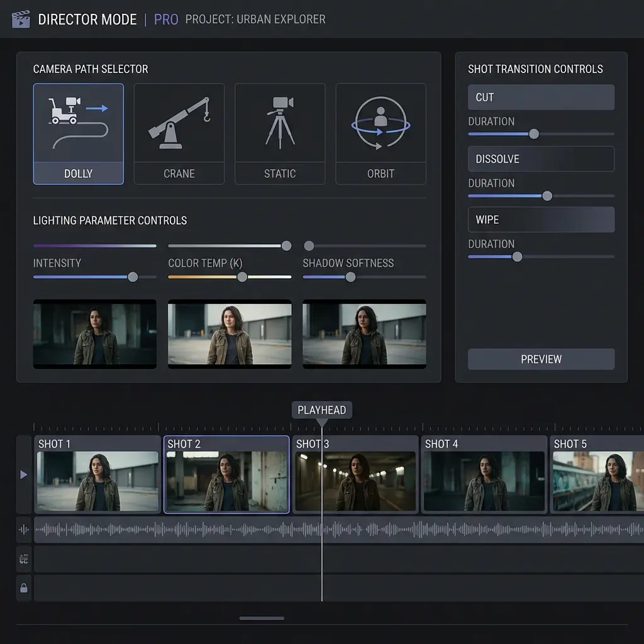
Task: Click the clapperboard Director Mode logo
Action: click(x=21, y=19)
